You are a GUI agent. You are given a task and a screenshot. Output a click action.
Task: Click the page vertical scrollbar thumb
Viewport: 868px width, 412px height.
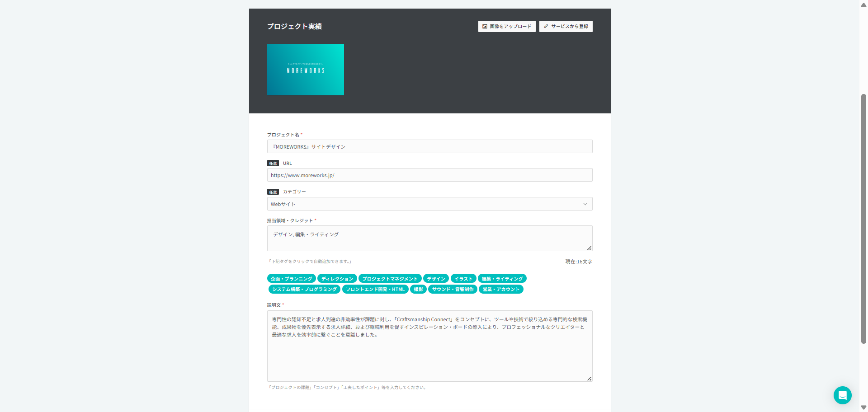(863, 219)
